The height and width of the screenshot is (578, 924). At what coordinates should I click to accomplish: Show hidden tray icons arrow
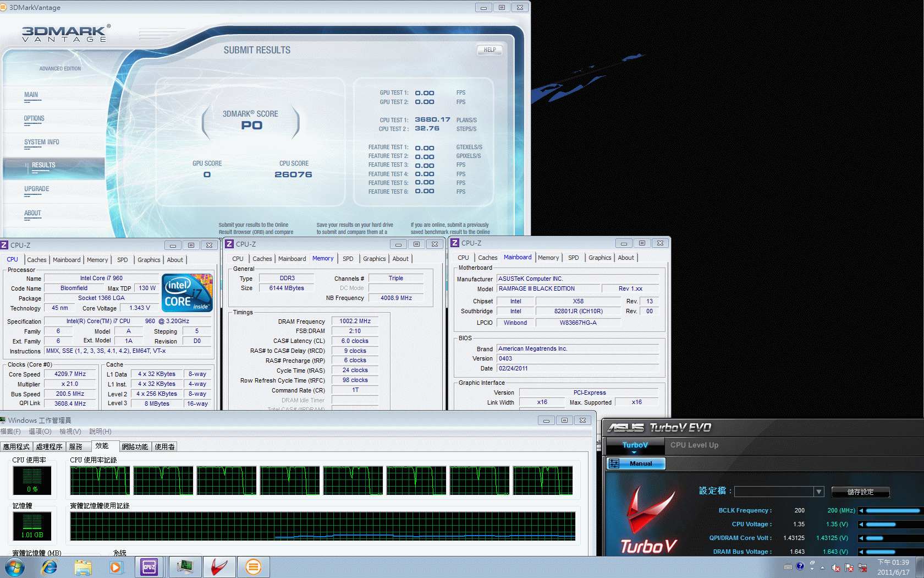pyautogui.click(x=823, y=568)
